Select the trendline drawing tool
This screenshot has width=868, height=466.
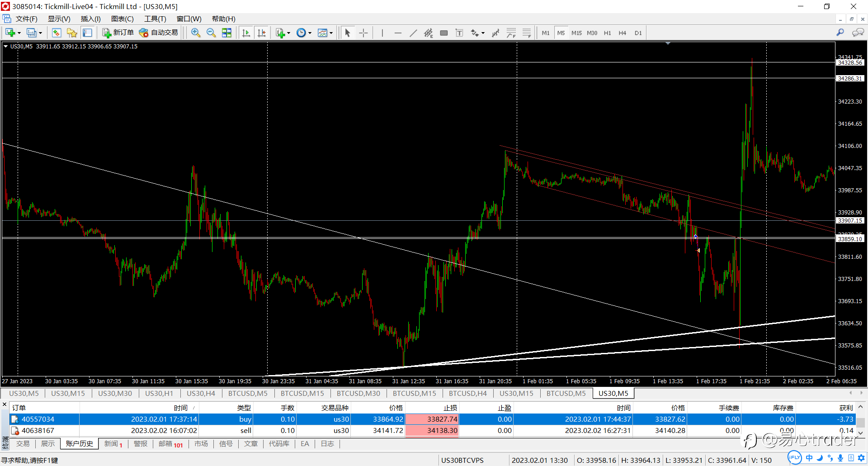413,33
